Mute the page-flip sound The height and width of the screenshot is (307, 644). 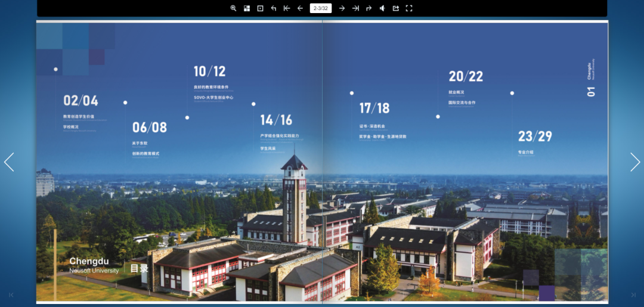[x=382, y=8]
